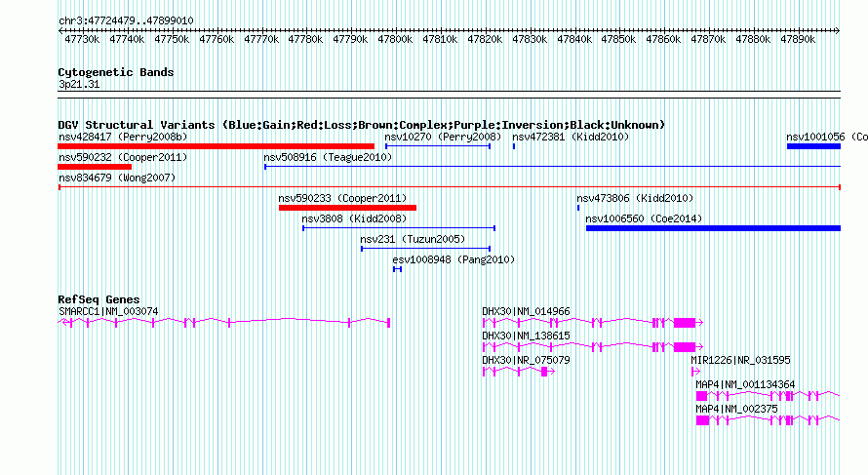The image size is (868, 475).
Task: Click the Cytogenetic Bands track title
Action: coord(116,72)
